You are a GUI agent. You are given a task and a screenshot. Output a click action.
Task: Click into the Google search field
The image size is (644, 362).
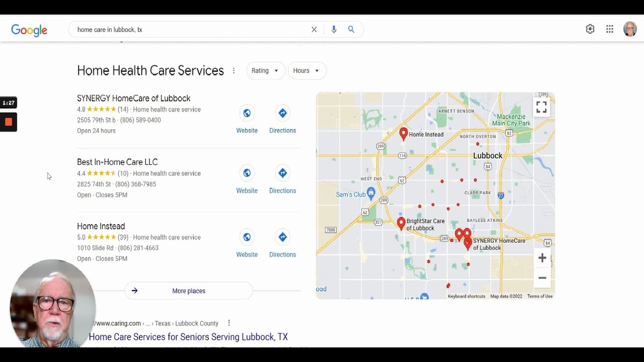click(x=191, y=30)
